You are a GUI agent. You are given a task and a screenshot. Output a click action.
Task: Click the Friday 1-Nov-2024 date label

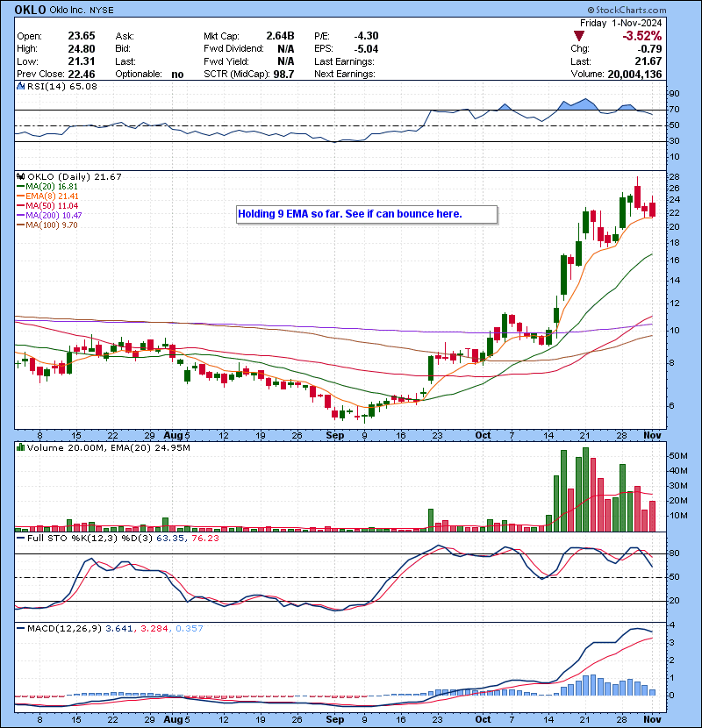point(620,23)
